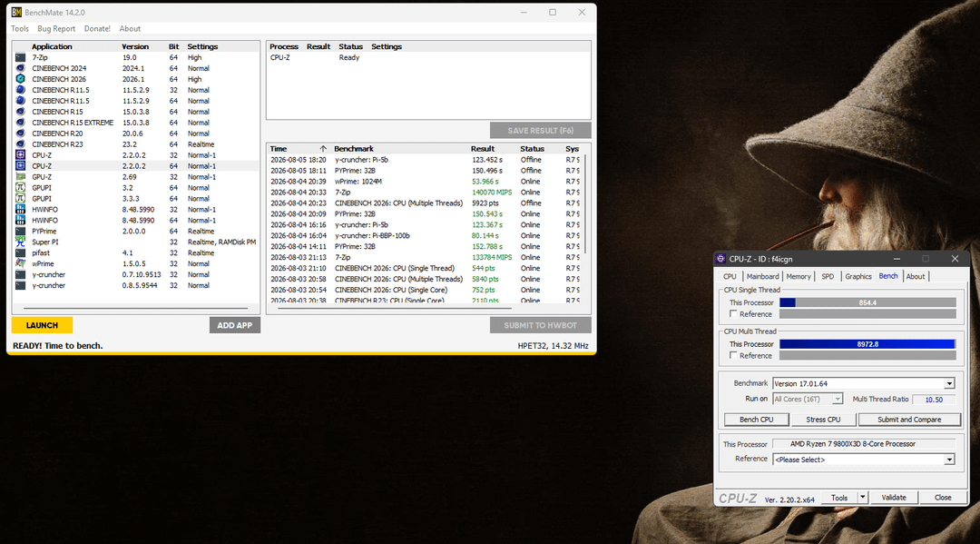Open the Run on All Cores dropdown
The image size is (980, 544).
838,399
